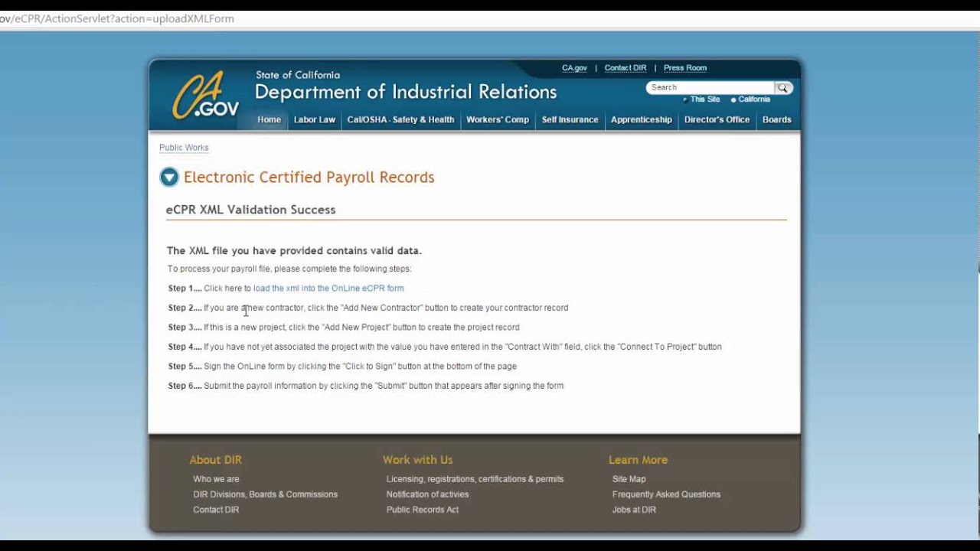
Task: Click the Contact DIR header link
Action: (x=626, y=68)
